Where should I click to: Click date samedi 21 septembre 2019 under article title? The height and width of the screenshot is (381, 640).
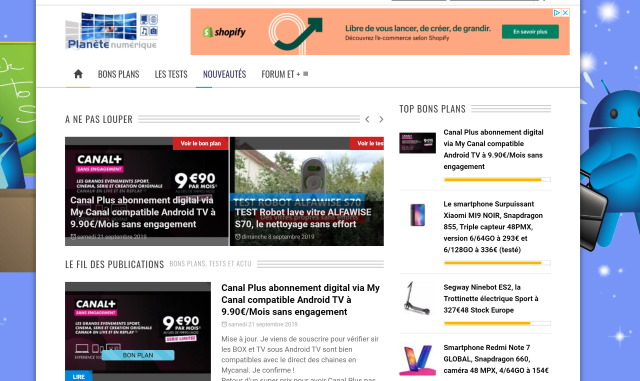[x=260, y=325]
